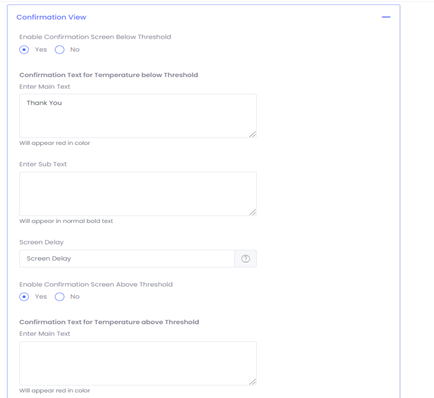This screenshot has height=398, width=434.
Task: Click resize handle of Sub Text box
Action: [253, 212]
